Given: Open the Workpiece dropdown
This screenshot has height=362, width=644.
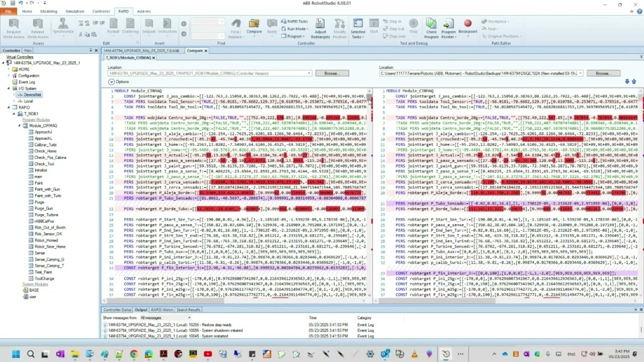Looking at the screenshot, I should click(495, 22).
